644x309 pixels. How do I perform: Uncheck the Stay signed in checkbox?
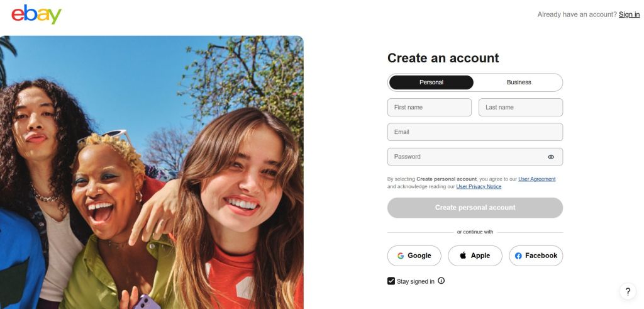pyautogui.click(x=391, y=281)
